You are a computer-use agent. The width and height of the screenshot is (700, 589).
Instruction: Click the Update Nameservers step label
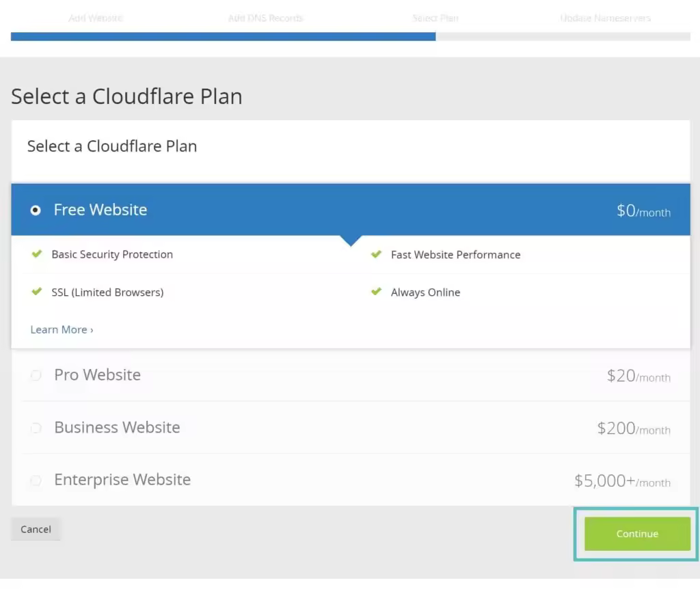(606, 18)
